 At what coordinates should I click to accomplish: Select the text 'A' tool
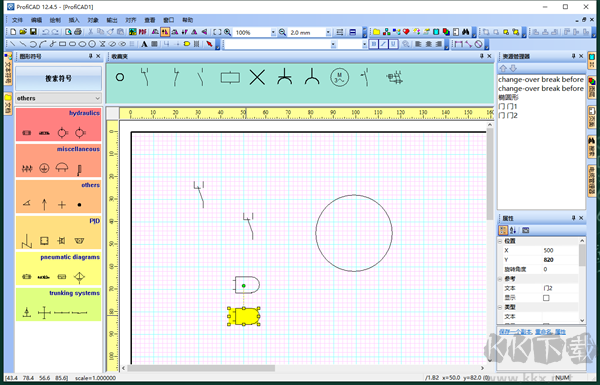click(144, 44)
